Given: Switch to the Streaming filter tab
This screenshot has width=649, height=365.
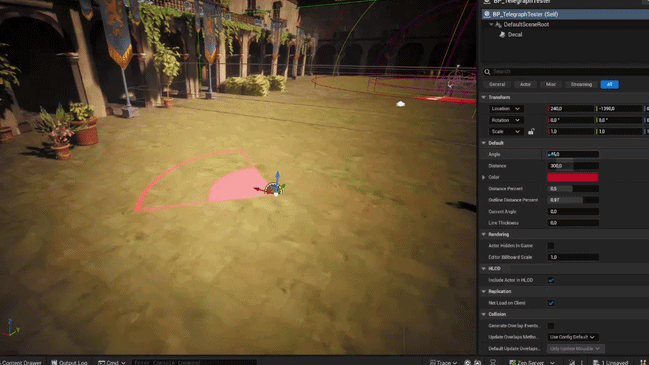Looking at the screenshot, I should [581, 84].
